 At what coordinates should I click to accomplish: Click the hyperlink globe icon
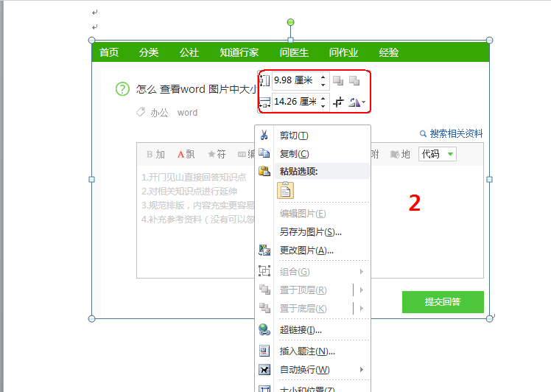pos(264,330)
